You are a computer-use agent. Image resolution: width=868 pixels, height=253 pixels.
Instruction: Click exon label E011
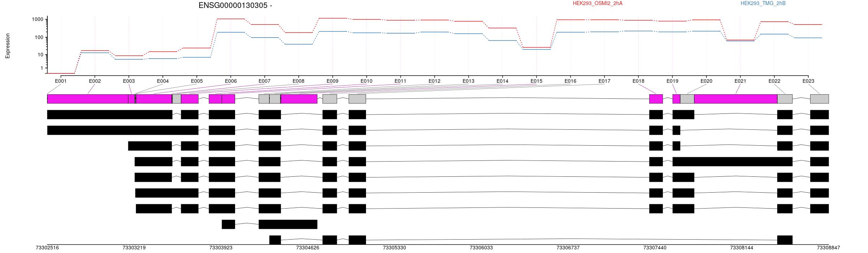point(400,81)
